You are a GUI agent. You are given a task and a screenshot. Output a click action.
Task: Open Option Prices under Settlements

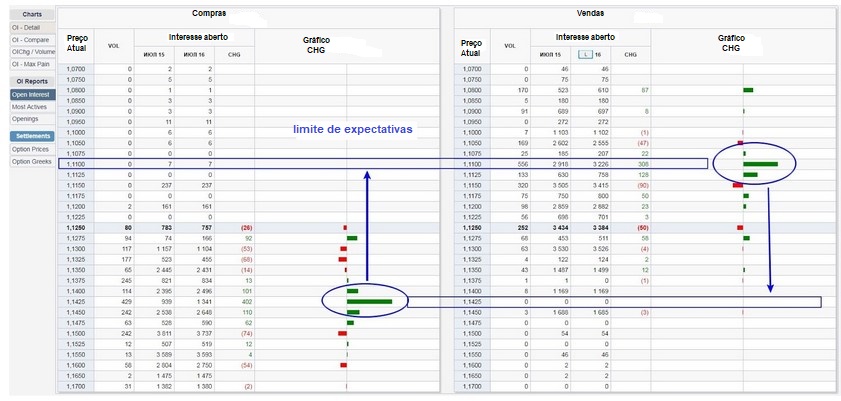point(32,149)
